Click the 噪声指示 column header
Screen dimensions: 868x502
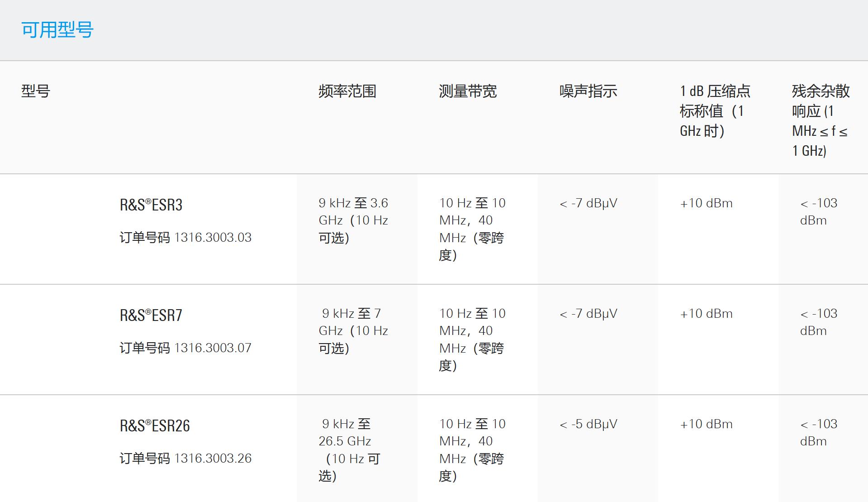(x=588, y=91)
